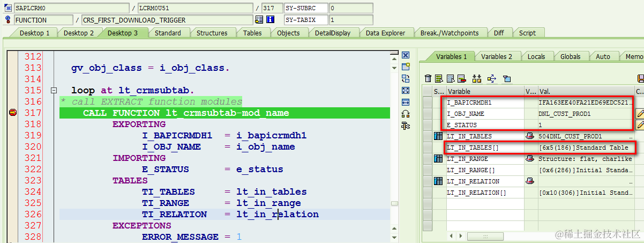
Task: Click the red hat icon in LT_IN_RELATION row
Action: [530, 181]
